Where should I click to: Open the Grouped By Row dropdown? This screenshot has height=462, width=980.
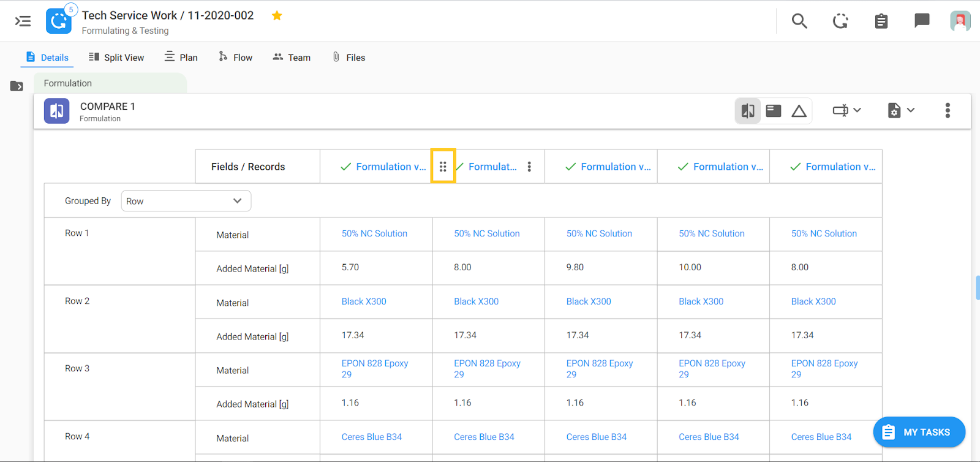coord(186,201)
